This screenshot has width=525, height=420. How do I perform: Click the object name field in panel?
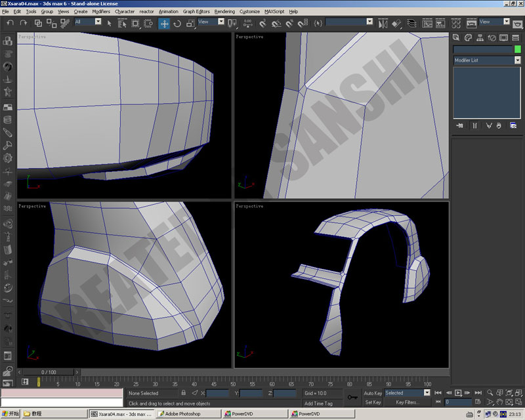click(483, 49)
